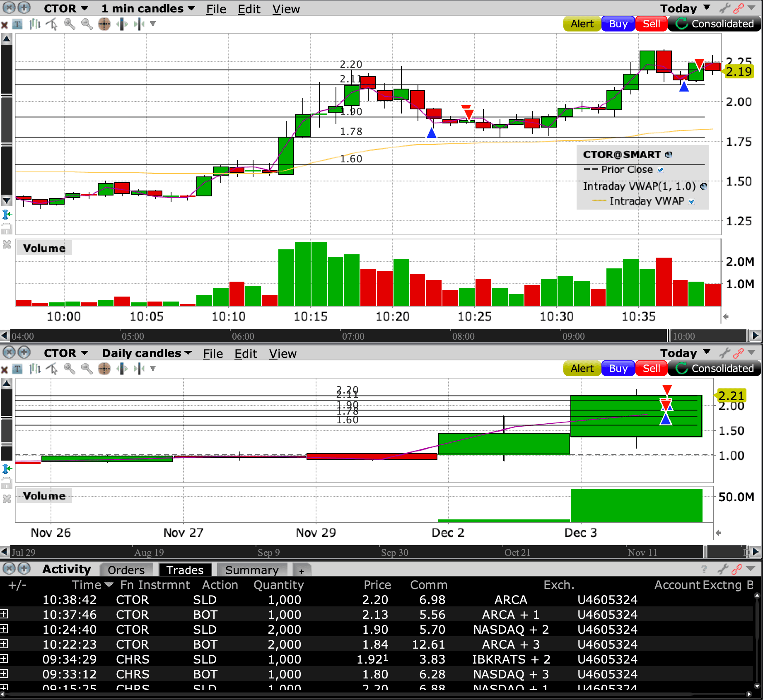Open the bar type icon in the 1 min chart toolbar

(x=35, y=24)
